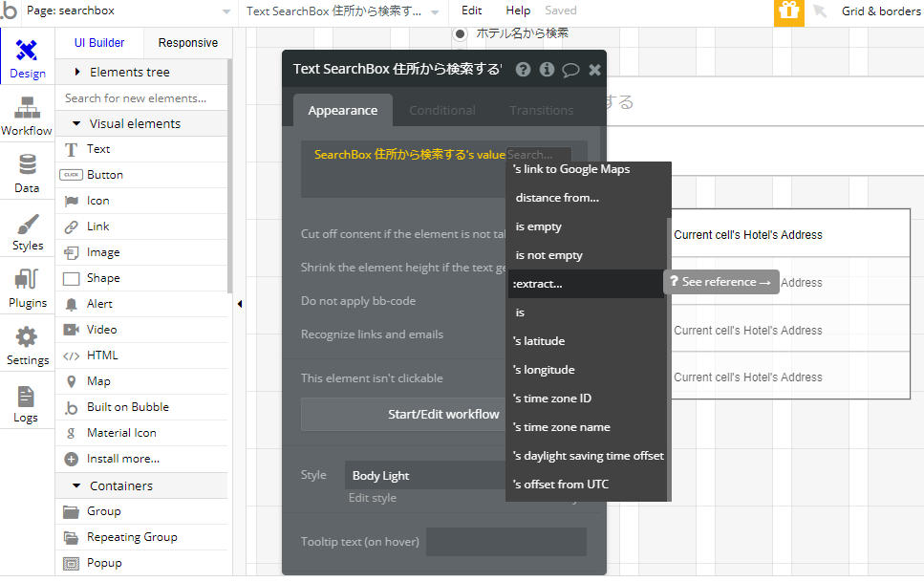Open the element selector dropdown in top bar

342,11
